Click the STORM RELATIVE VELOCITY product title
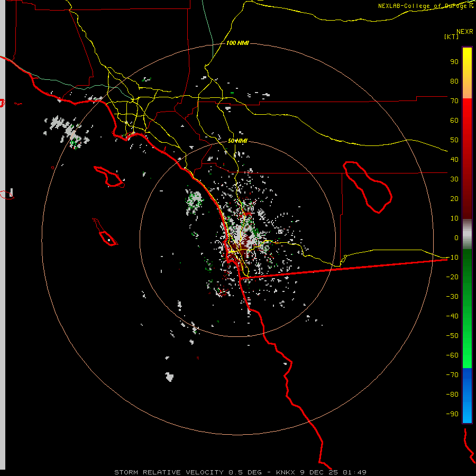The image size is (476, 476). pyautogui.click(x=169, y=472)
